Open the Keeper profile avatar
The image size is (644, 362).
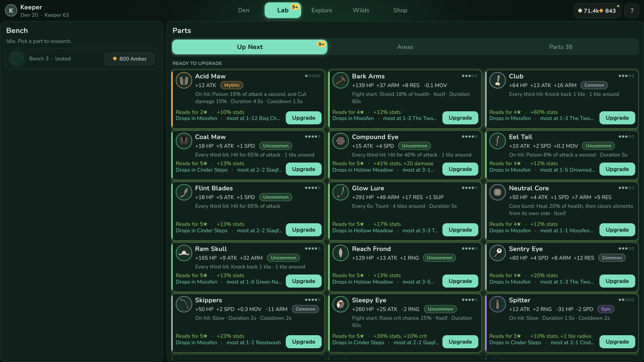[x=11, y=11]
